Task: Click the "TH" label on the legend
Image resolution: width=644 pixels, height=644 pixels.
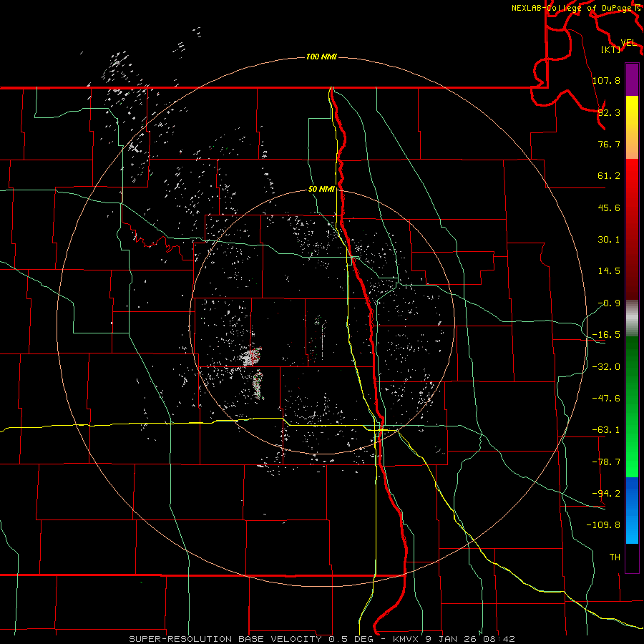Action: 615,557
